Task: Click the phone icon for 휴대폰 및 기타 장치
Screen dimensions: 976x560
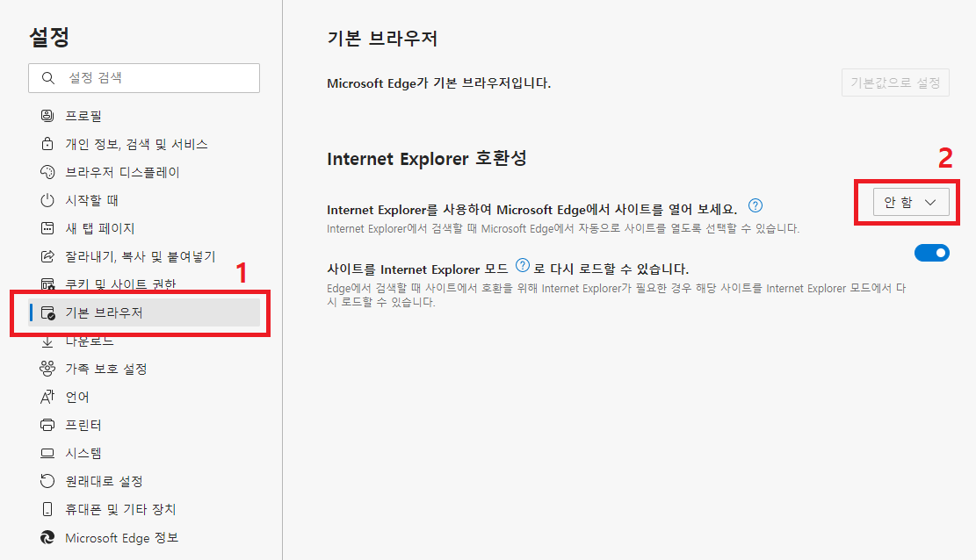Action: click(47, 509)
